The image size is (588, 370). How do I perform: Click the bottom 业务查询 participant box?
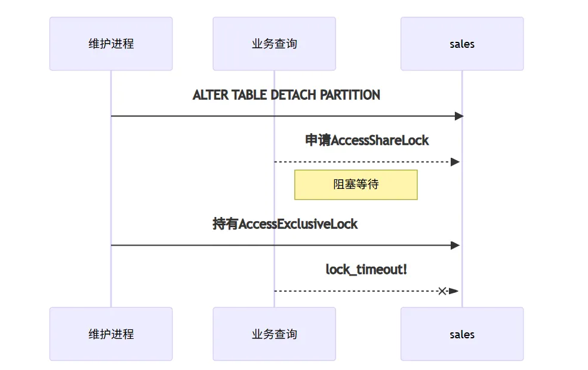pos(274,334)
